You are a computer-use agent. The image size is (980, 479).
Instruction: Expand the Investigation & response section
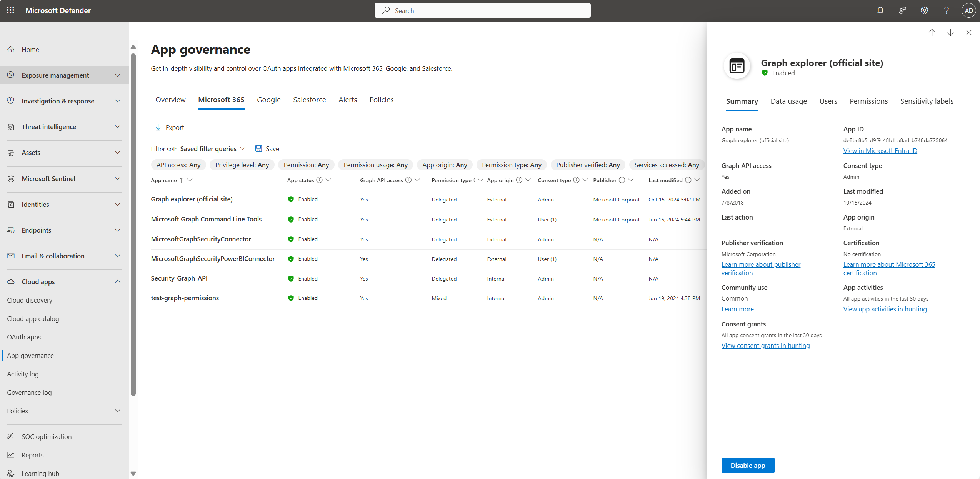64,101
